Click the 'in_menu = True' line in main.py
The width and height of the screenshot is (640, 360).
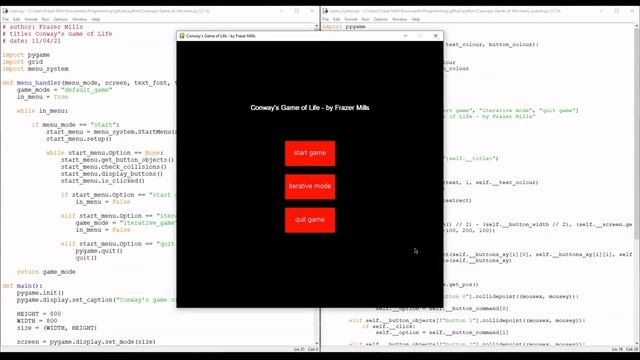pos(42,97)
